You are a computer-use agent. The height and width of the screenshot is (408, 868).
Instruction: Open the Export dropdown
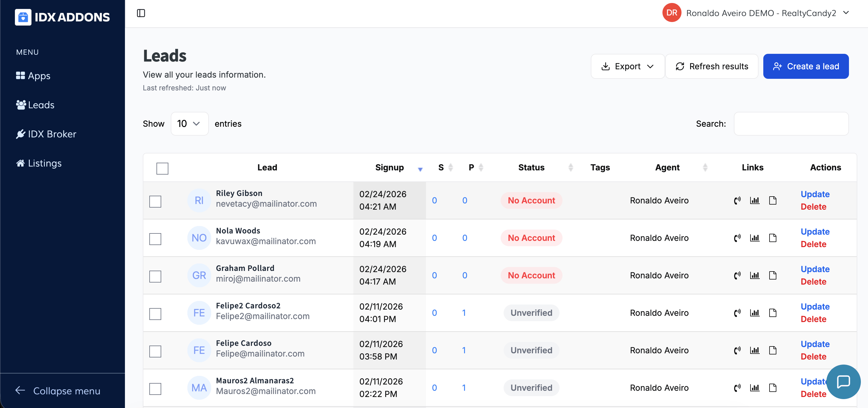(x=627, y=66)
